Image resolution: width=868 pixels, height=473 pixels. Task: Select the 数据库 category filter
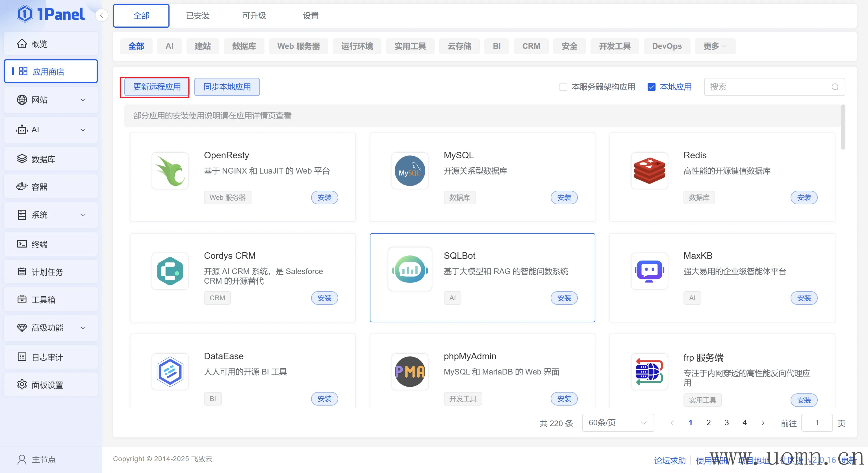pyautogui.click(x=244, y=46)
